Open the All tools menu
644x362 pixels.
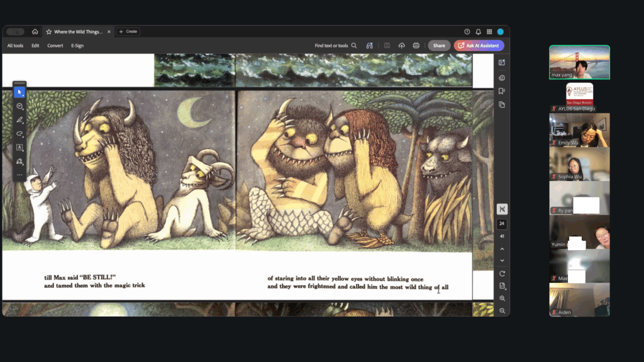pyautogui.click(x=15, y=46)
